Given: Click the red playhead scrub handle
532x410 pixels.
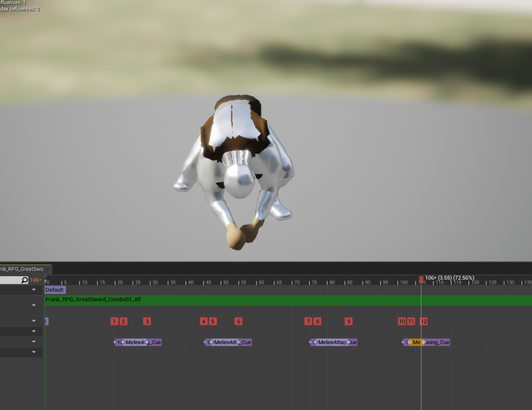Looking at the screenshot, I should (421, 280).
